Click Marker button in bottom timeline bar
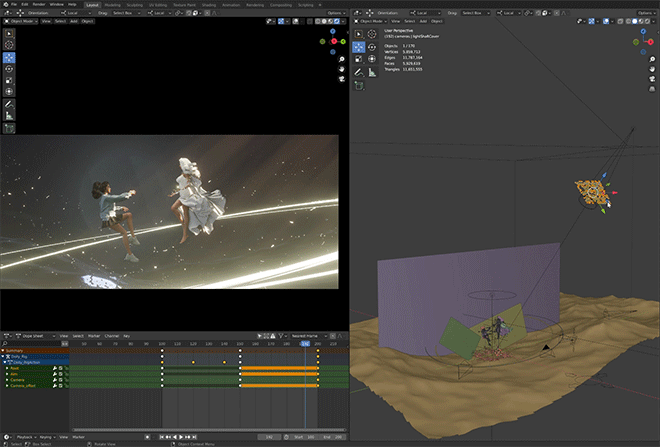Screen dimensions: 660x447 point(79,437)
